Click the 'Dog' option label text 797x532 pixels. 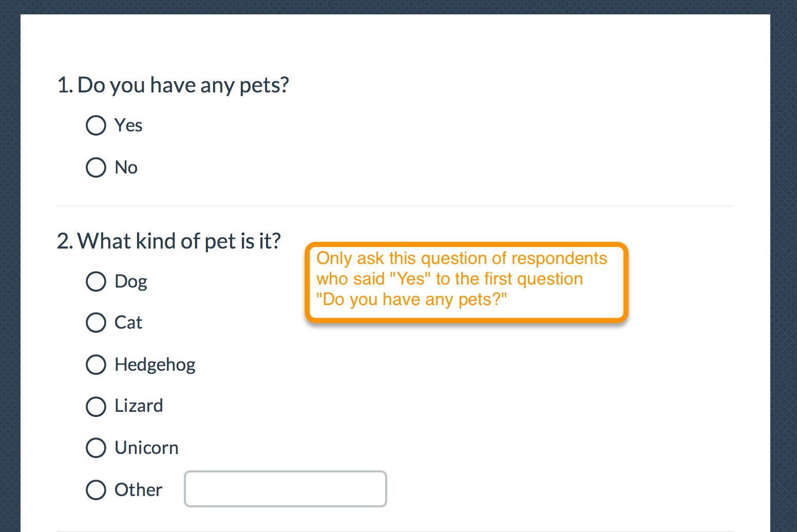[x=131, y=282]
